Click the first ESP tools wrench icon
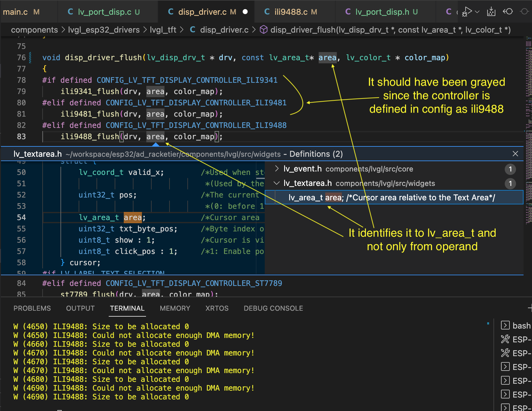This screenshot has height=411, width=532. tap(505, 339)
